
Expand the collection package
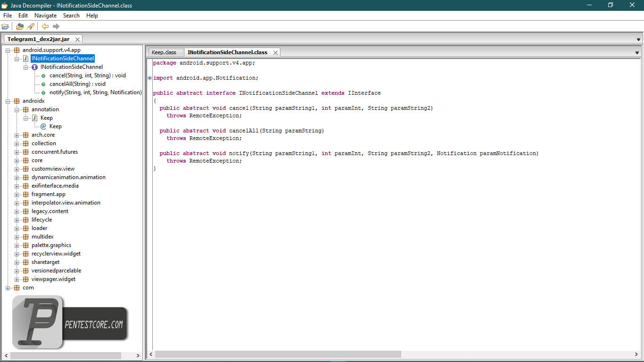[17, 143]
